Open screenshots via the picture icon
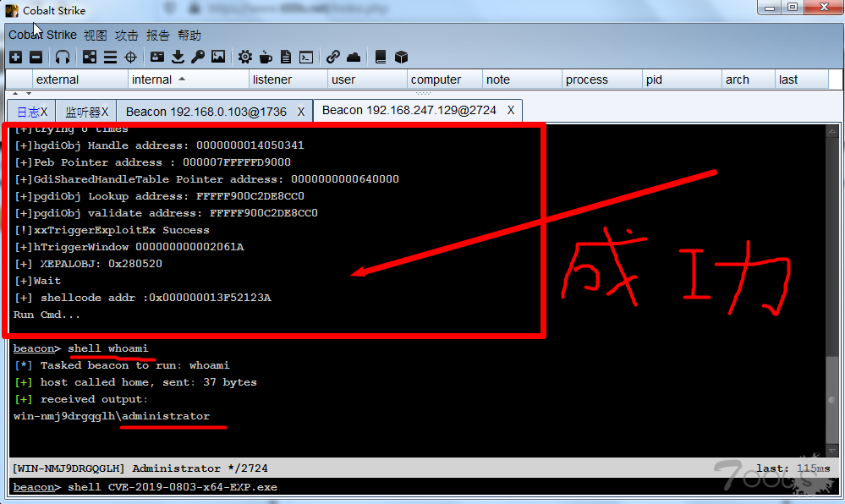 point(218,57)
